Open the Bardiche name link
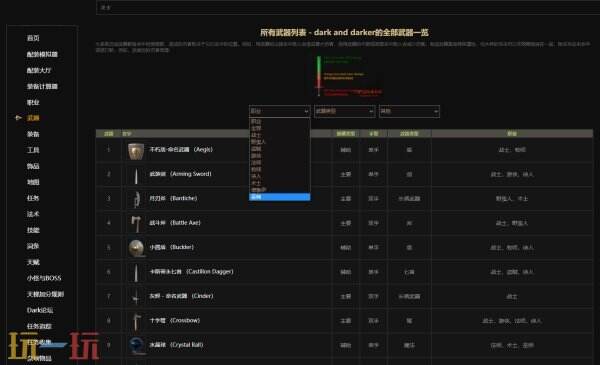Image resolution: width=600 pixels, height=365 pixels. (173, 199)
